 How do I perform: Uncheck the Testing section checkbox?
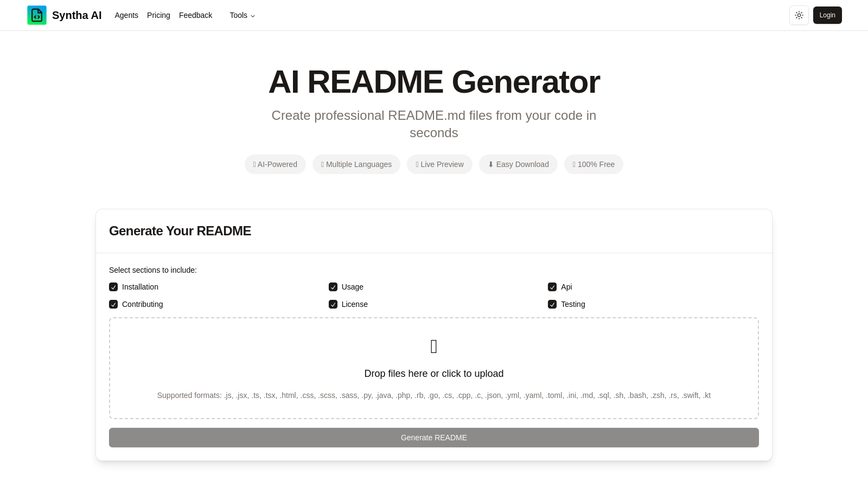point(552,304)
